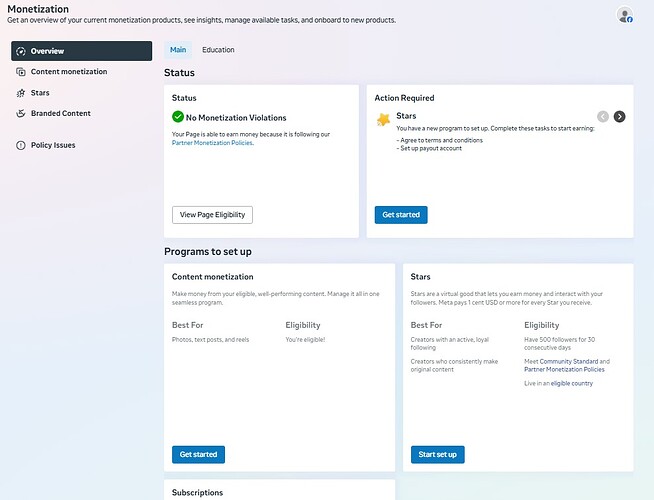Click the Branded Content handshake icon
This screenshot has width=654, height=500.
[x=21, y=113]
